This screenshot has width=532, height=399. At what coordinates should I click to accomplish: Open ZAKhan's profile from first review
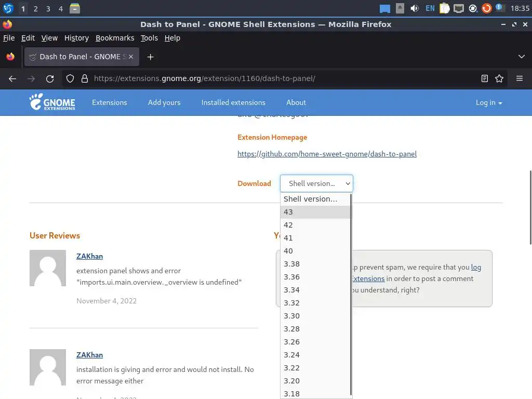point(89,256)
